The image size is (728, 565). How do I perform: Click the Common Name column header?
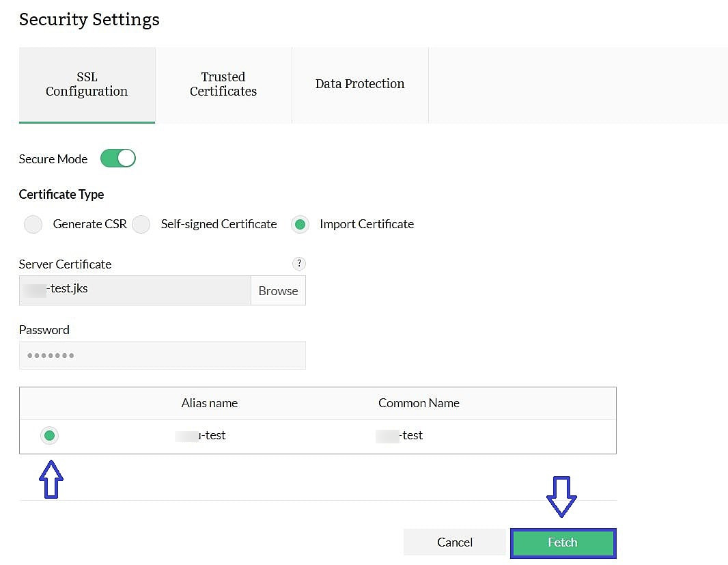click(x=419, y=403)
